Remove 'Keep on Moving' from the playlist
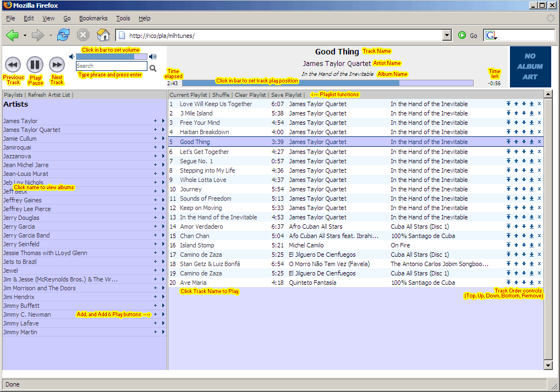The width and height of the screenshot is (560, 392). tap(539, 207)
